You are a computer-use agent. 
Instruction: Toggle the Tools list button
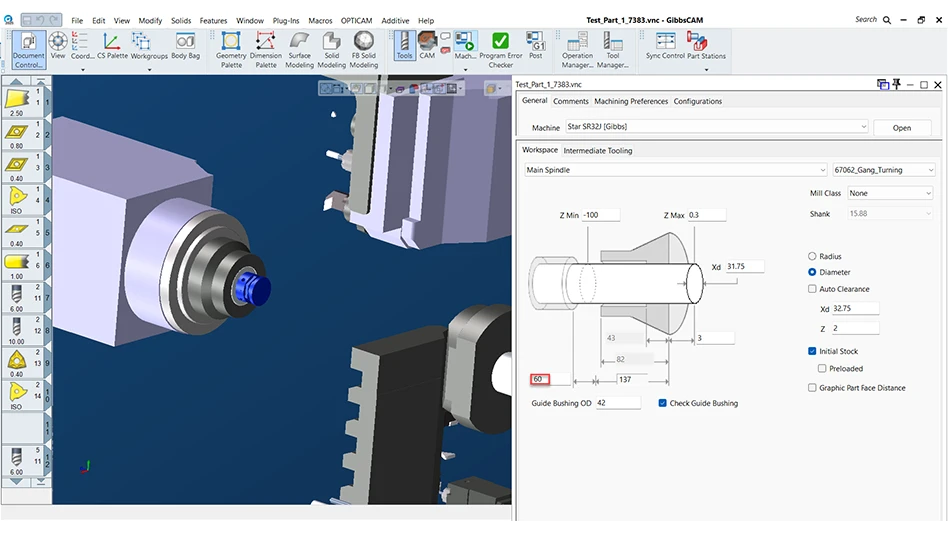tap(404, 46)
